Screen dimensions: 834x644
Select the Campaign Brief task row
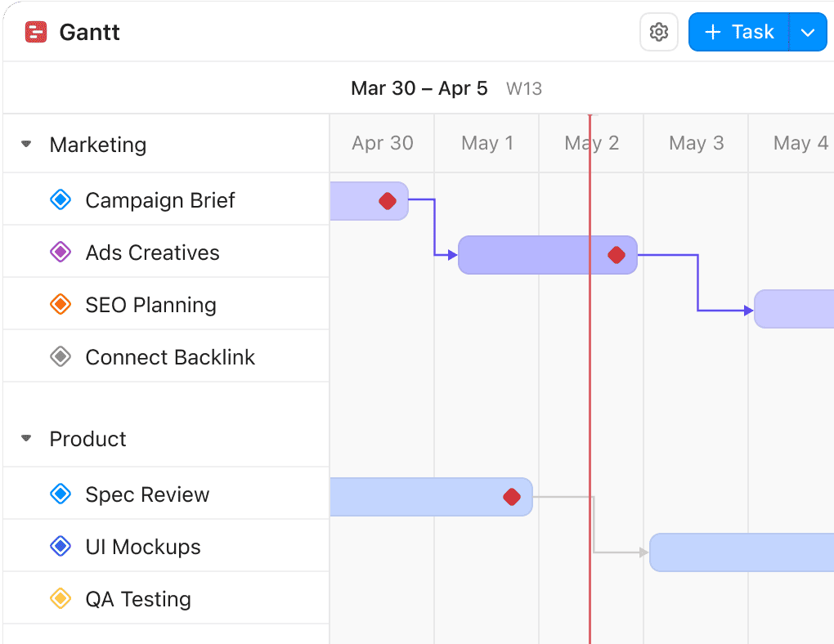166,199
